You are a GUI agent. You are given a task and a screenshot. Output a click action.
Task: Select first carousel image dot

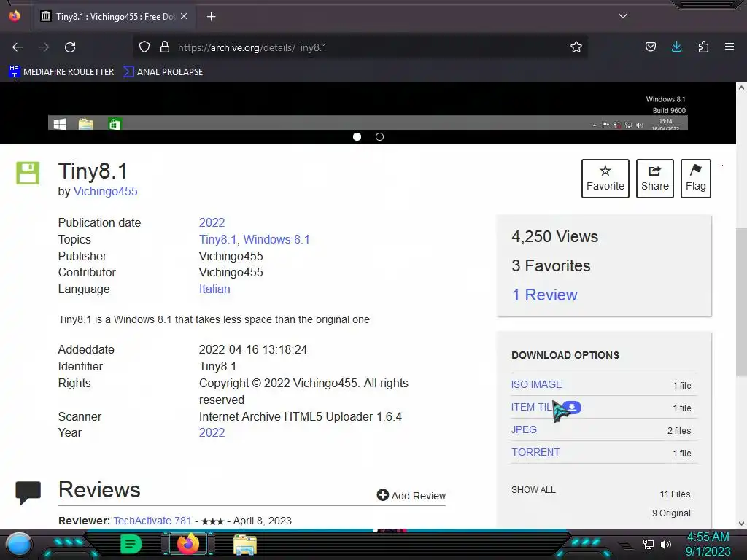pos(357,136)
